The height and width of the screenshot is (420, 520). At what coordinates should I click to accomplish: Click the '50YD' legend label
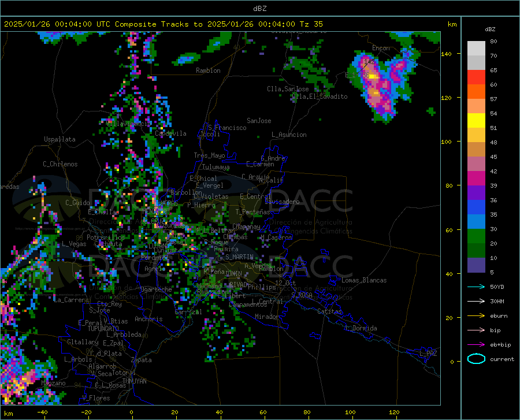497,287
